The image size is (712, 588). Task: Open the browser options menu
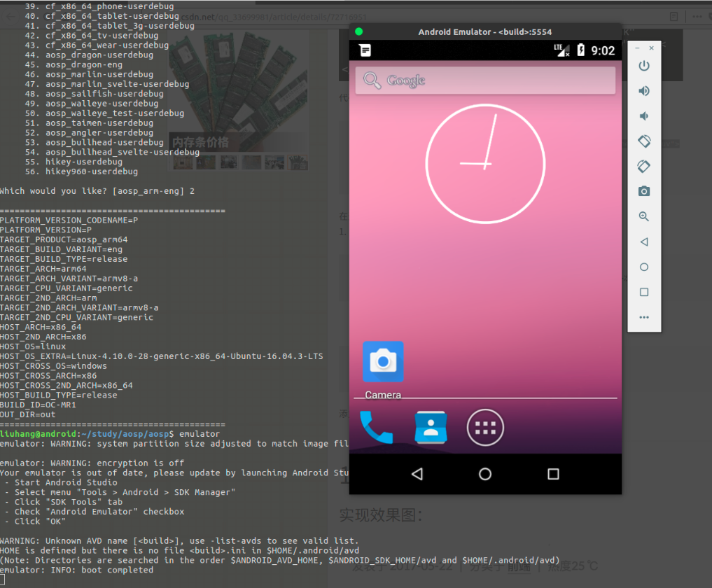698,15
